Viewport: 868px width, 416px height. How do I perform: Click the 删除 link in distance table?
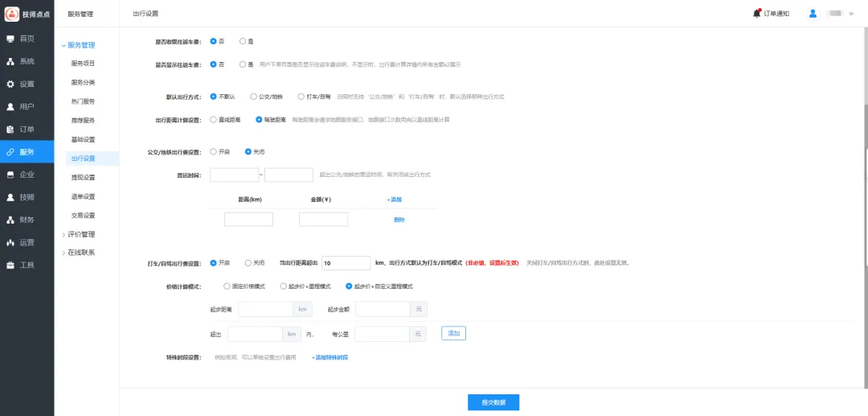[399, 220]
